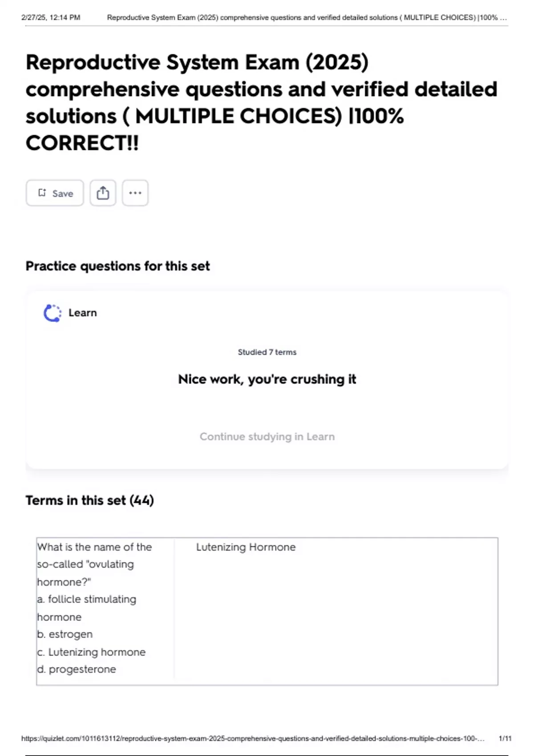Open the three-dots more options menu
This screenshot has height=756, width=534.
[x=135, y=193]
